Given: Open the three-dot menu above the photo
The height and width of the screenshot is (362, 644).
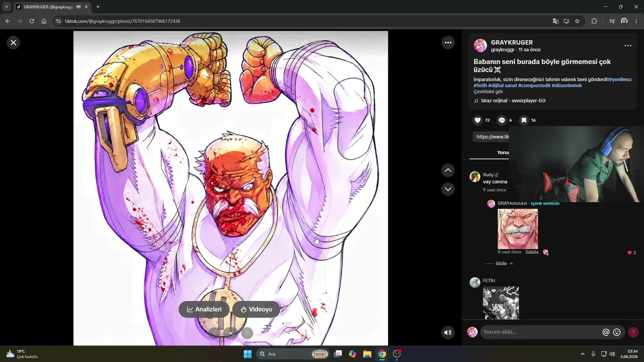Looking at the screenshot, I should point(448,43).
